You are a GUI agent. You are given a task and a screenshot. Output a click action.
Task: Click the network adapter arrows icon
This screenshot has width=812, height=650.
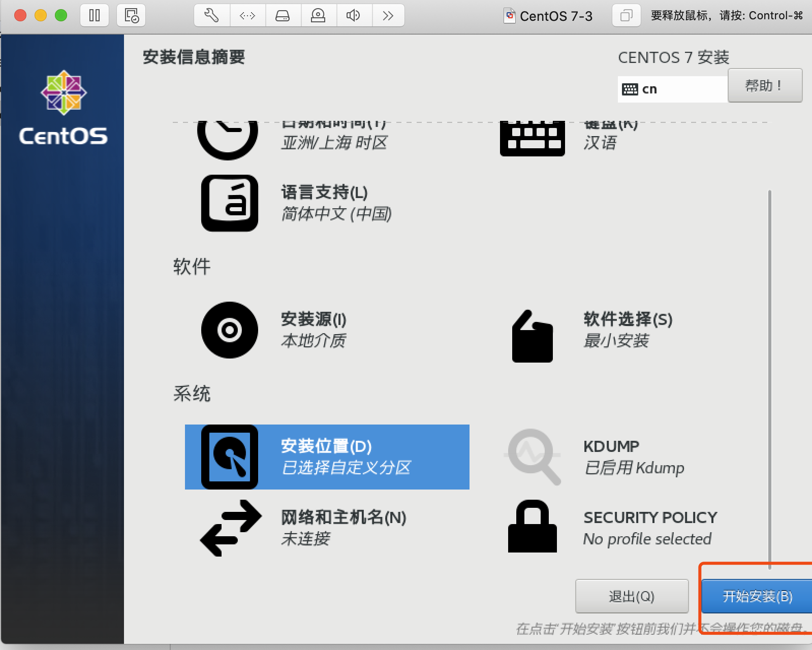click(247, 16)
